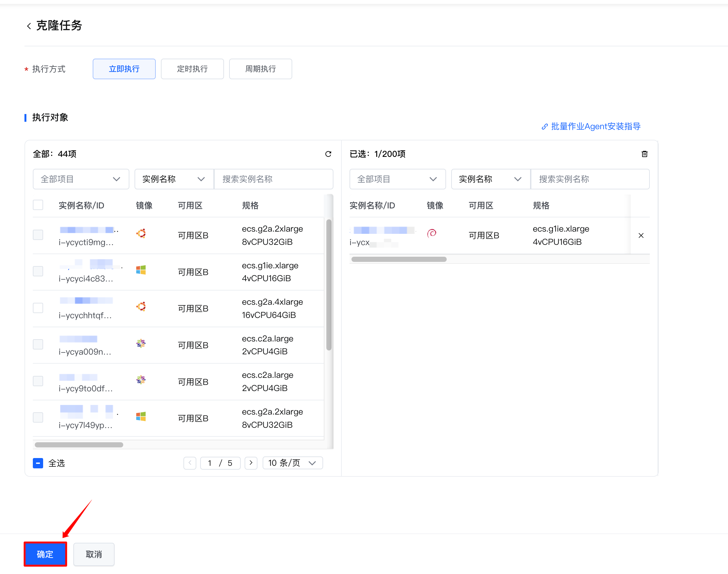Select the i-ycycti9mg instance checkbox
The height and width of the screenshot is (574, 728).
click(x=38, y=235)
